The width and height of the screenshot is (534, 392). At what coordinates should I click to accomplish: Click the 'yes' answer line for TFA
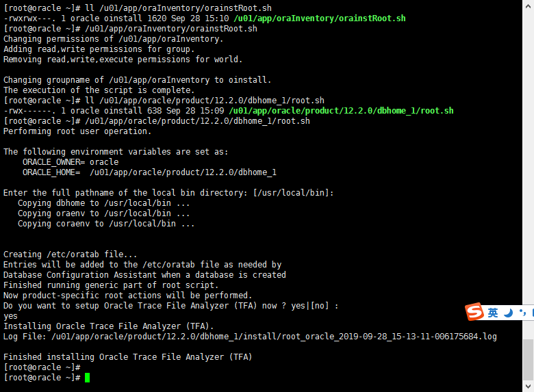pos(10,316)
